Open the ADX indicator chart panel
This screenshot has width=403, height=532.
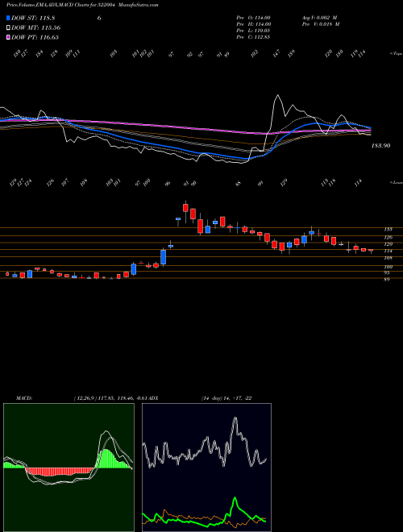click(206, 468)
